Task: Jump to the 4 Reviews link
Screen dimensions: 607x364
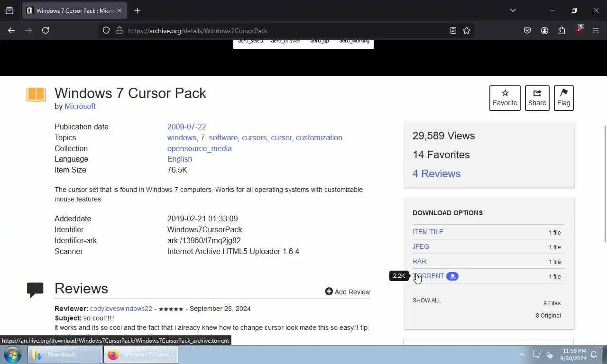Action: coord(436,173)
